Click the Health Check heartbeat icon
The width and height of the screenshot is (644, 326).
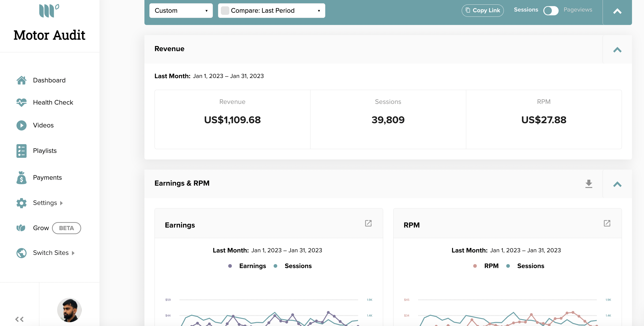point(21,102)
